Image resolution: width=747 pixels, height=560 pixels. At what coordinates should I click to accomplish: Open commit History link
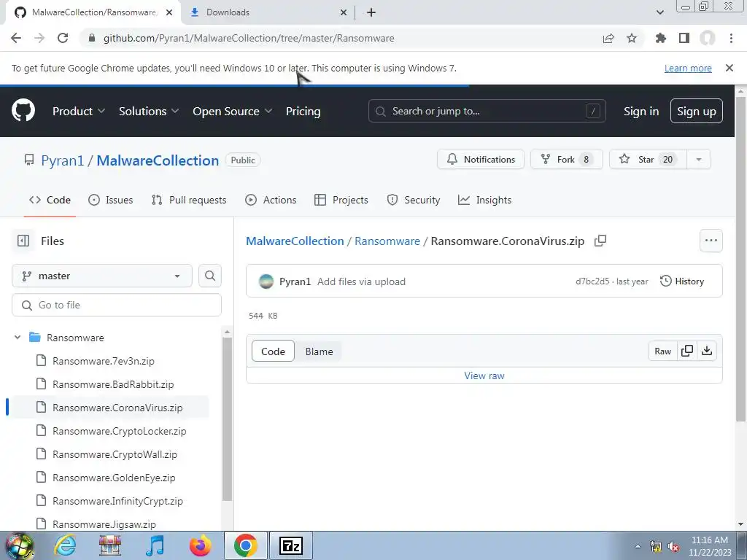pos(682,281)
